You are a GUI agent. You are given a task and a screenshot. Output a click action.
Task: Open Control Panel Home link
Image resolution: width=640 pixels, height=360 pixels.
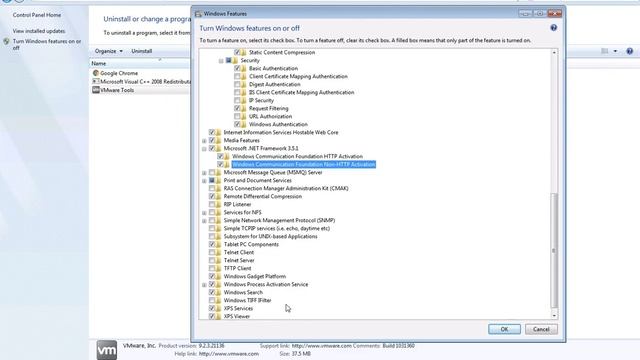coord(37,15)
